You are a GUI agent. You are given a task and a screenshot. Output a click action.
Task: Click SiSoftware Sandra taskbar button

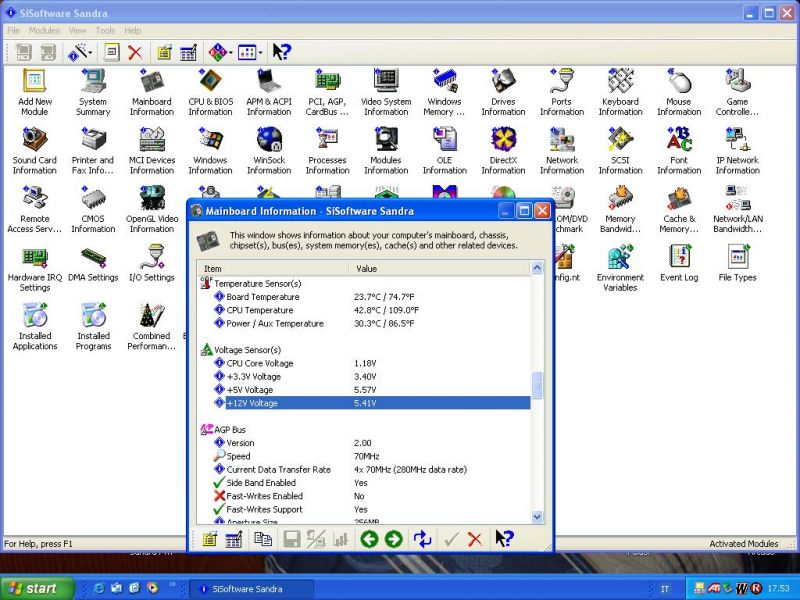[x=251, y=589]
